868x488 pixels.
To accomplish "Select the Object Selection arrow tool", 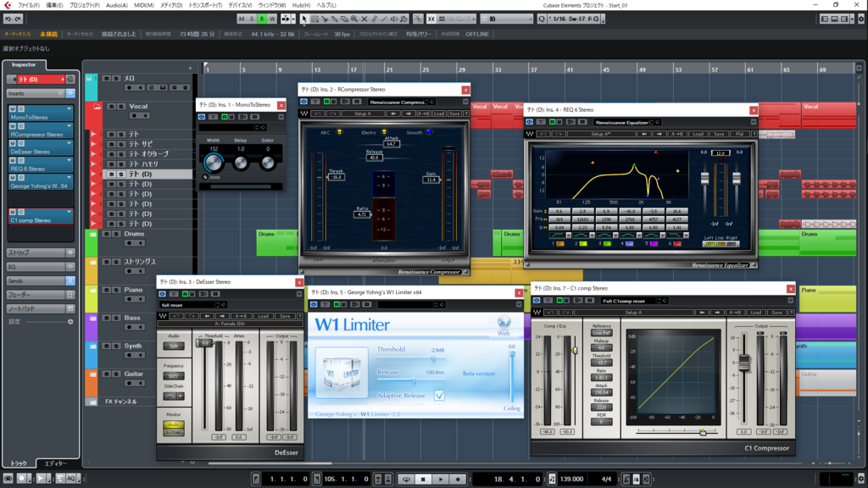I will click(304, 19).
